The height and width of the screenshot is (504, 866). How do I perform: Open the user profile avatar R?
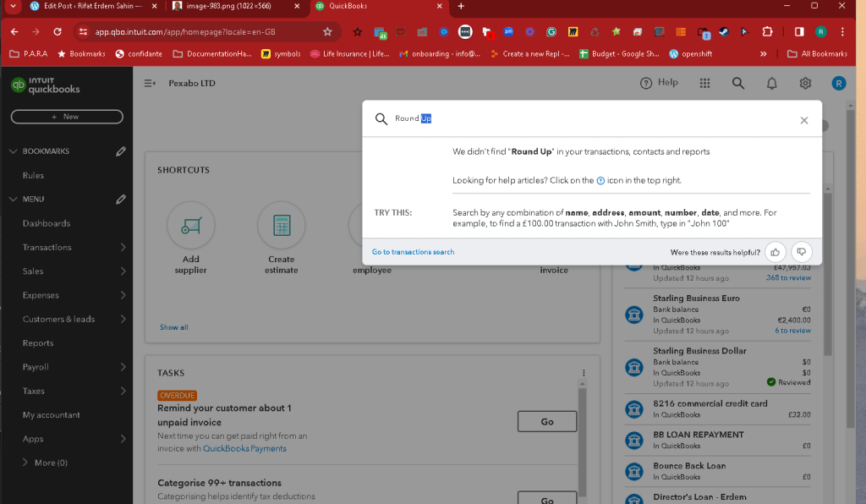coord(838,84)
